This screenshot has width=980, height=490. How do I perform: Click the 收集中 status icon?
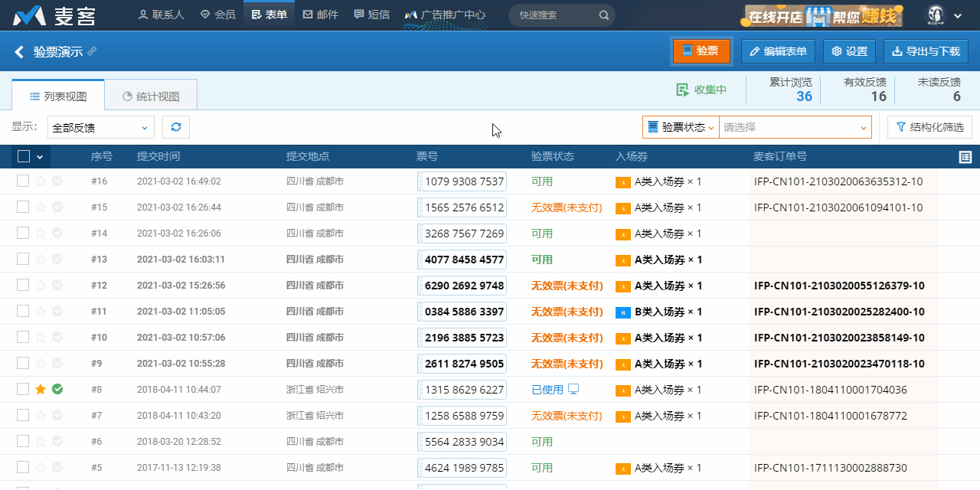[x=682, y=90]
